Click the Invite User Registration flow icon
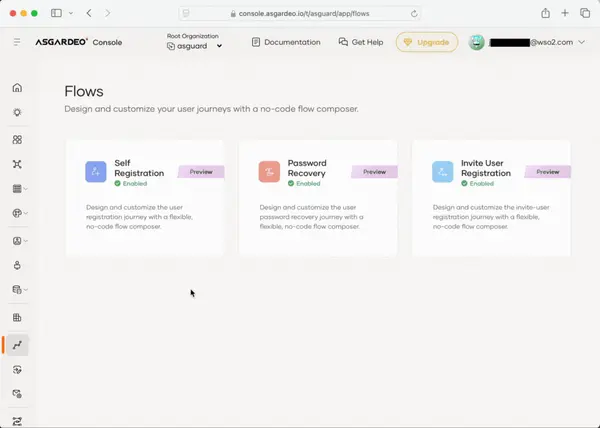Image resolution: width=600 pixels, height=428 pixels. click(442, 172)
